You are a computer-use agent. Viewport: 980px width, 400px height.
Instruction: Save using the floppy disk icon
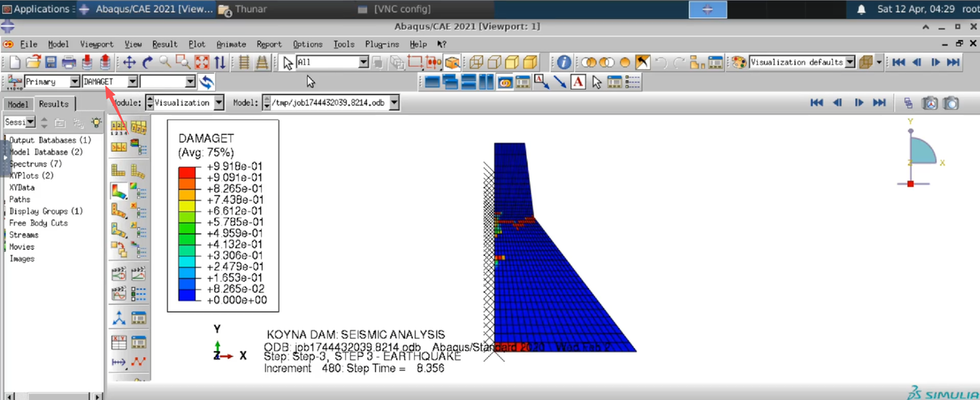click(51, 62)
